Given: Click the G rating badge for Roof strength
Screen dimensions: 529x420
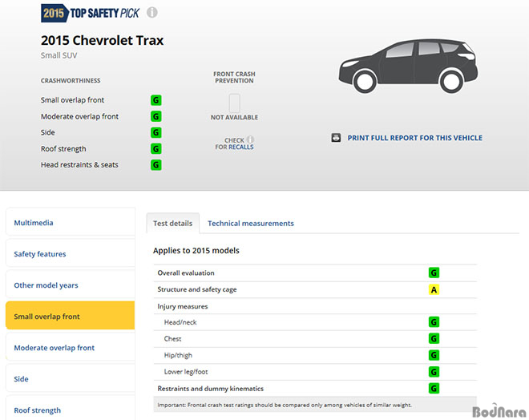Looking at the screenshot, I should click(155, 149).
